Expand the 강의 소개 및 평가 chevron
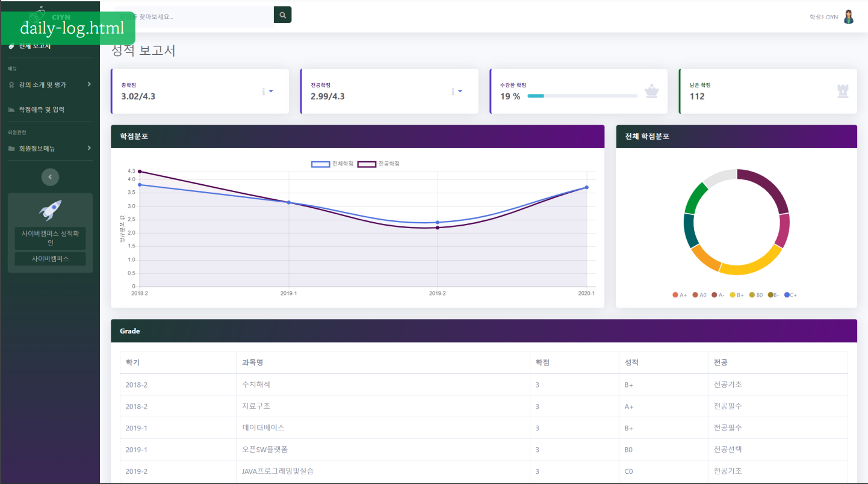The height and width of the screenshot is (484, 868). 89,84
